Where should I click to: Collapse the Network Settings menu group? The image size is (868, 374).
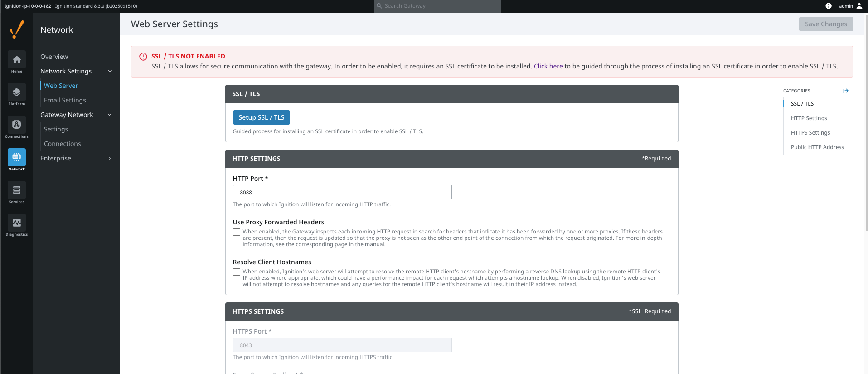point(110,71)
